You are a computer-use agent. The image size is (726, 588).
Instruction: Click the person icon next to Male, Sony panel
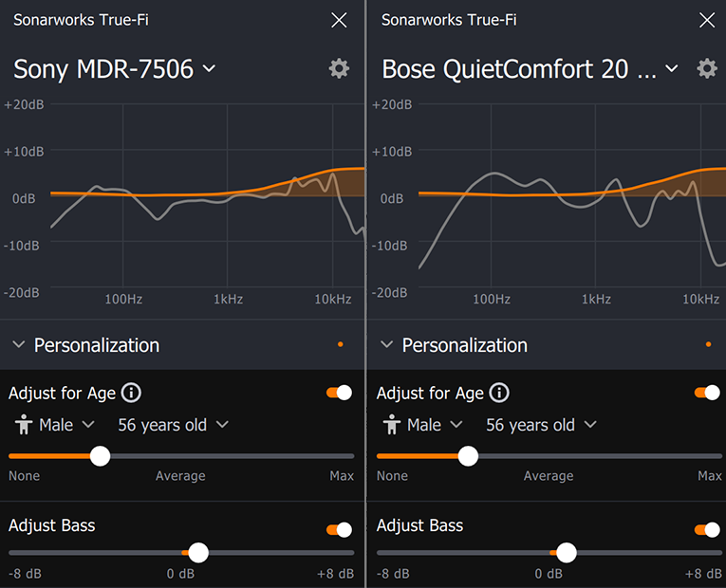point(23,424)
